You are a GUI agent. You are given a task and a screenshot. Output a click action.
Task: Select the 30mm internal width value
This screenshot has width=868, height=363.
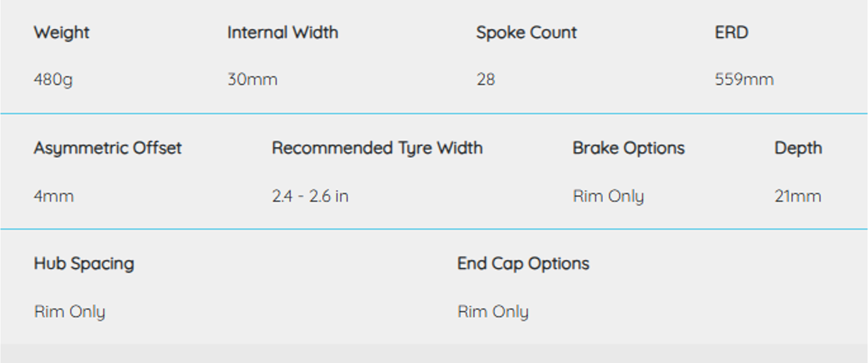point(252,80)
